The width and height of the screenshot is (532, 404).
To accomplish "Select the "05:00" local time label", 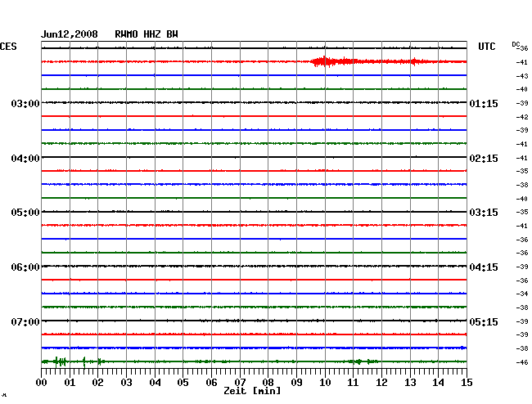I will tap(25, 213).
